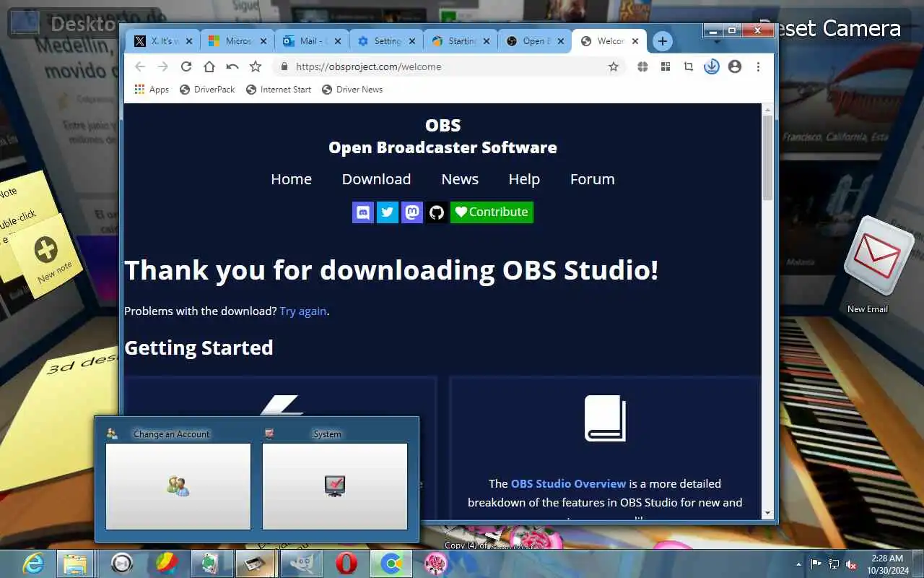Screen dimensions: 924x578
Task: Click the muted volume tray icon
Action: point(852,564)
